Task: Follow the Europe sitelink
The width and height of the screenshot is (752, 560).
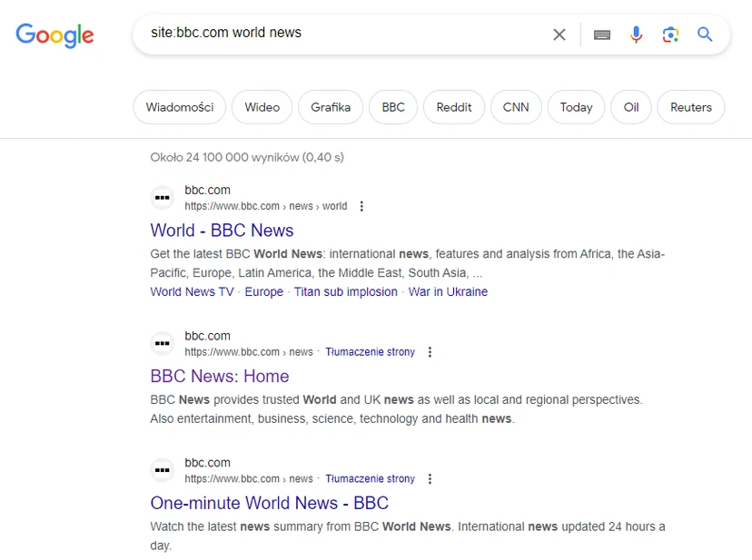Action: point(263,291)
